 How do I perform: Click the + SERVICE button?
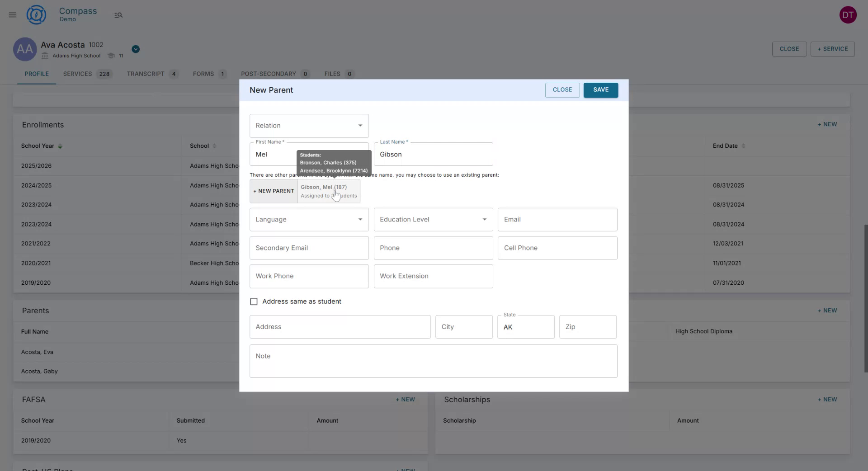pyautogui.click(x=832, y=49)
